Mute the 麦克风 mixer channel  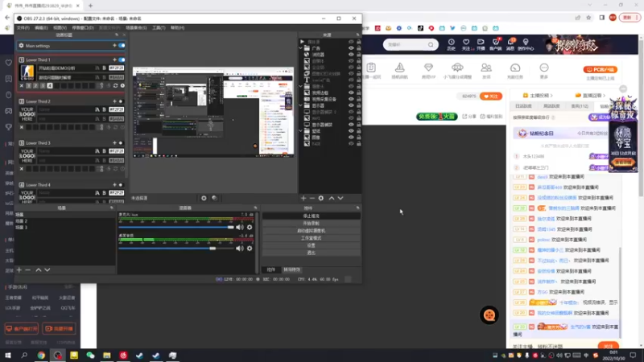pyautogui.click(x=240, y=227)
